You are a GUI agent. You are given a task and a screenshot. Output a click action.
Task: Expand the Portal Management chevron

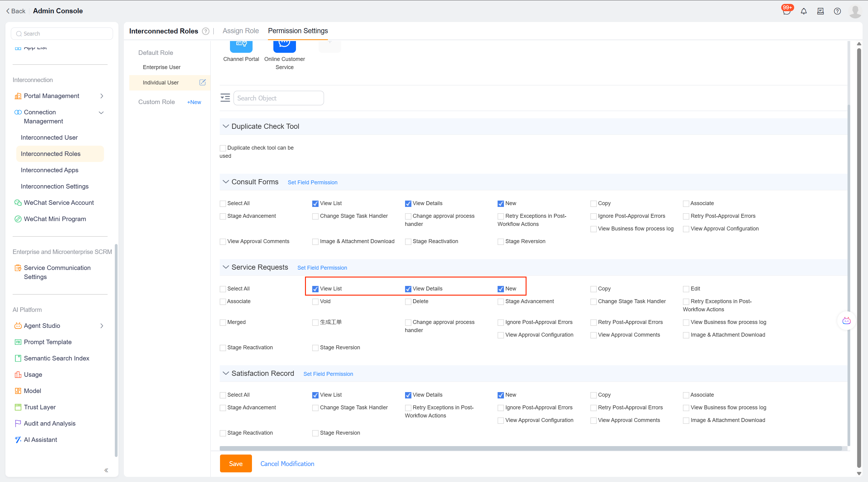(102, 96)
